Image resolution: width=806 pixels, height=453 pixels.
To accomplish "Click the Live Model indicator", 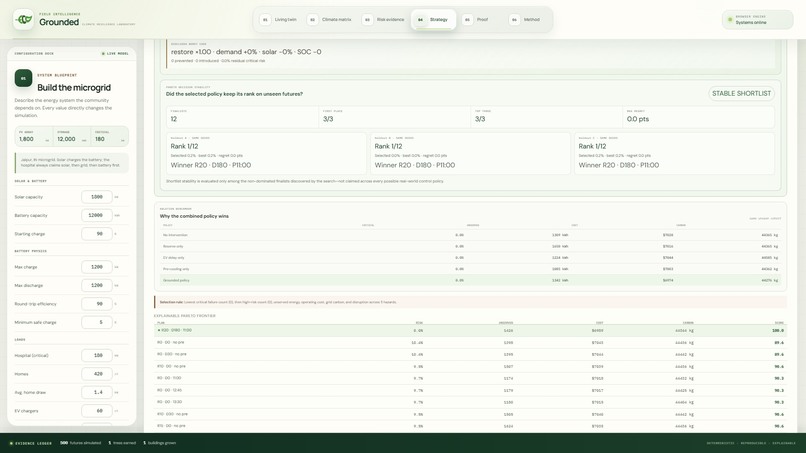I will pos(115,53).
